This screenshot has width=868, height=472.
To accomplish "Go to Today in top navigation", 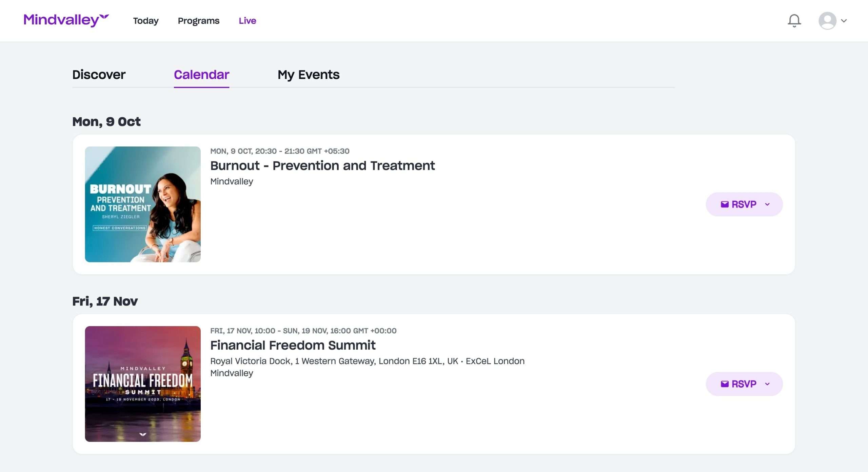I will [146, 21].
